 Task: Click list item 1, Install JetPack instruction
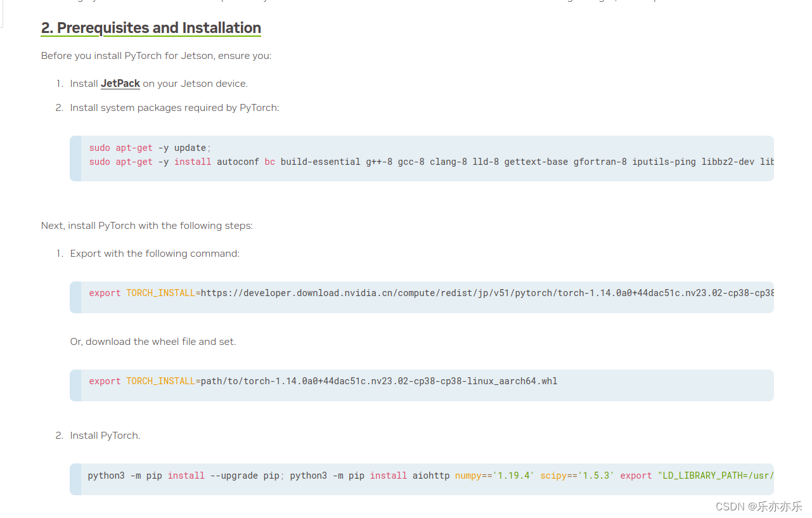tap(158, 83)
